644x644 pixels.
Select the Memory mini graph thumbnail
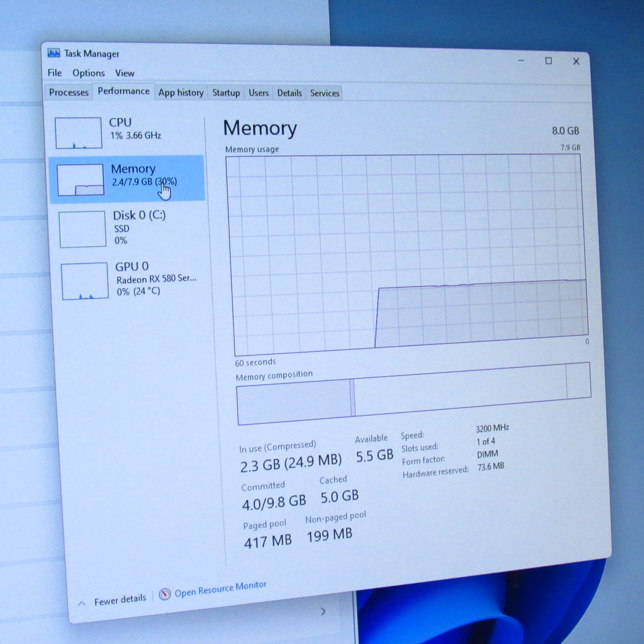click(80, 180)
